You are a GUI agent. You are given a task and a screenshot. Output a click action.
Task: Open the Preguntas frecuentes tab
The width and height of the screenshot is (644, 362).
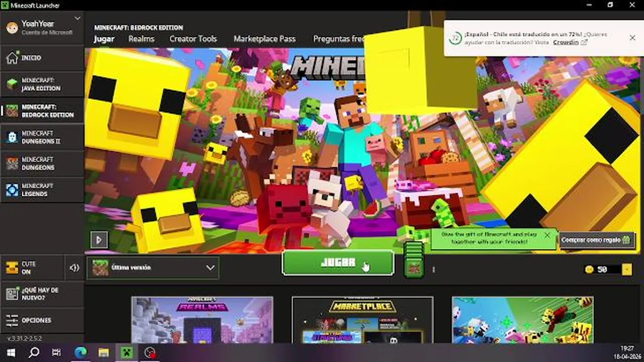coord(339,39)
